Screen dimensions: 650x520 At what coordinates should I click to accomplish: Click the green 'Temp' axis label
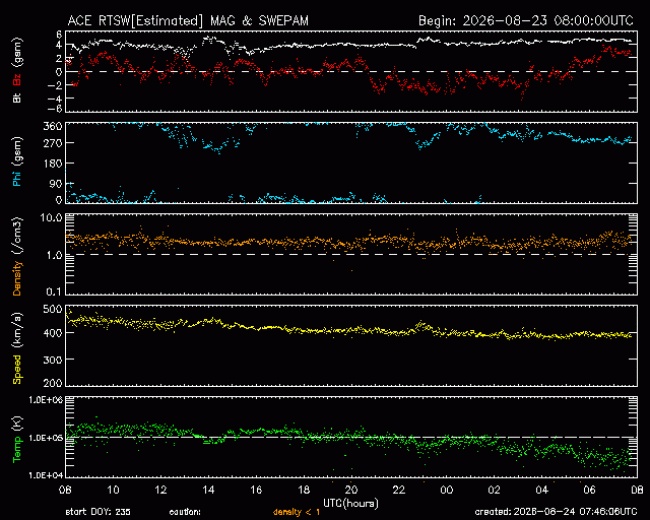[x=17, y=449]
